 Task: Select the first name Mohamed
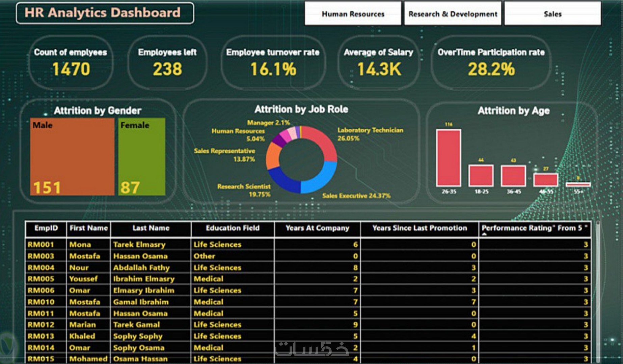[88, 359]
